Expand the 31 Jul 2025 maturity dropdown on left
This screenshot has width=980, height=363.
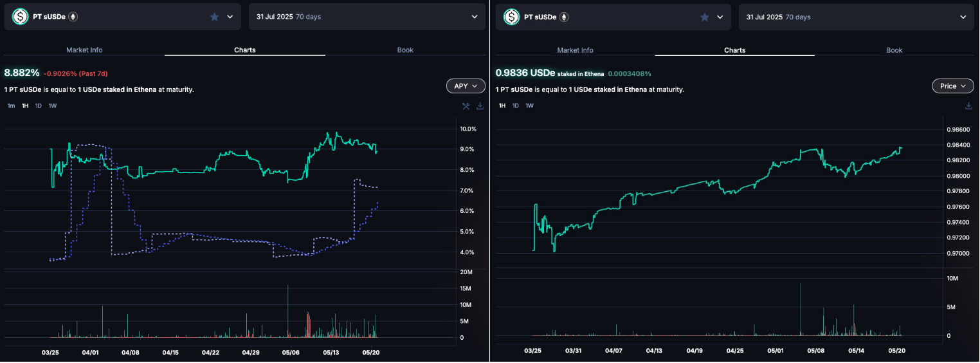pos(475,17)
